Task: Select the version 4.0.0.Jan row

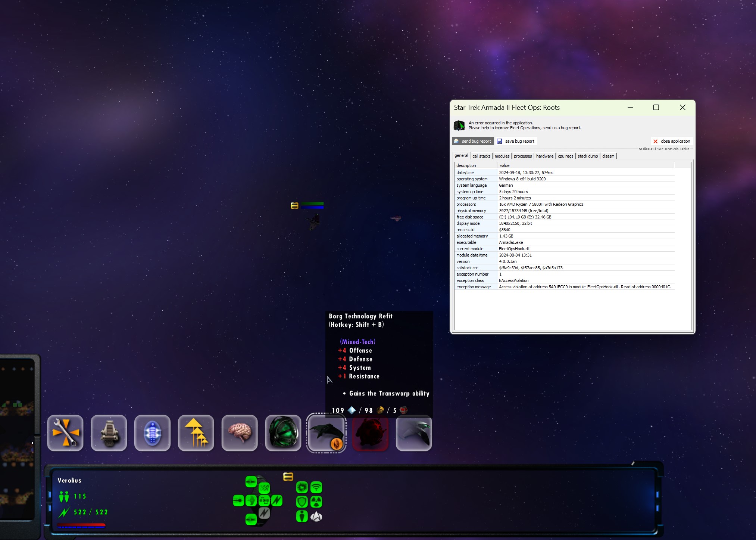Action: coord(564,261)
